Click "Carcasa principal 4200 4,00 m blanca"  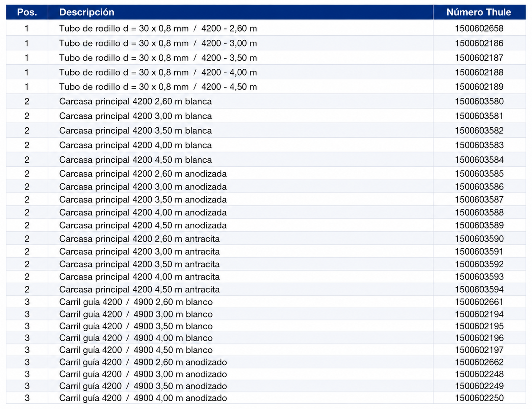coord(136,145)
